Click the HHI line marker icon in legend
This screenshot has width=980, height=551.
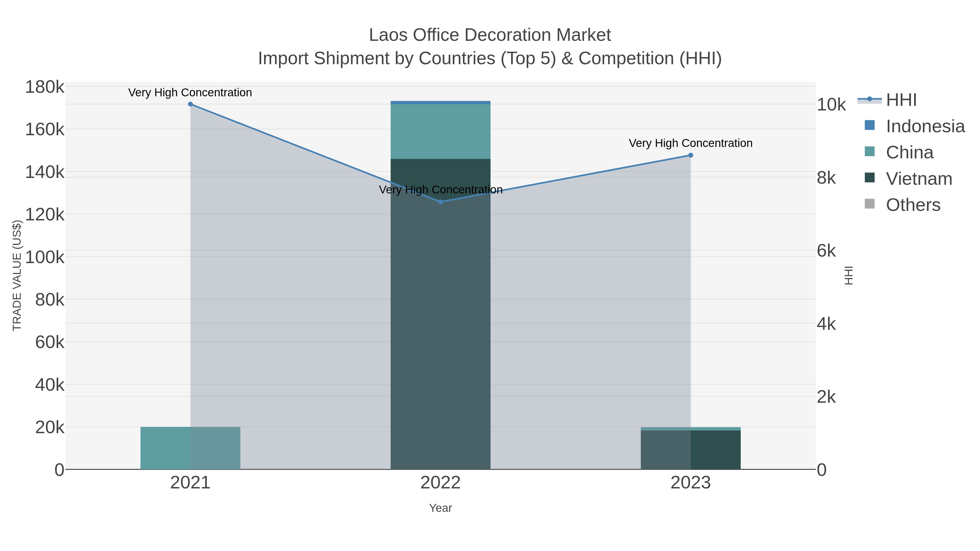869,99
